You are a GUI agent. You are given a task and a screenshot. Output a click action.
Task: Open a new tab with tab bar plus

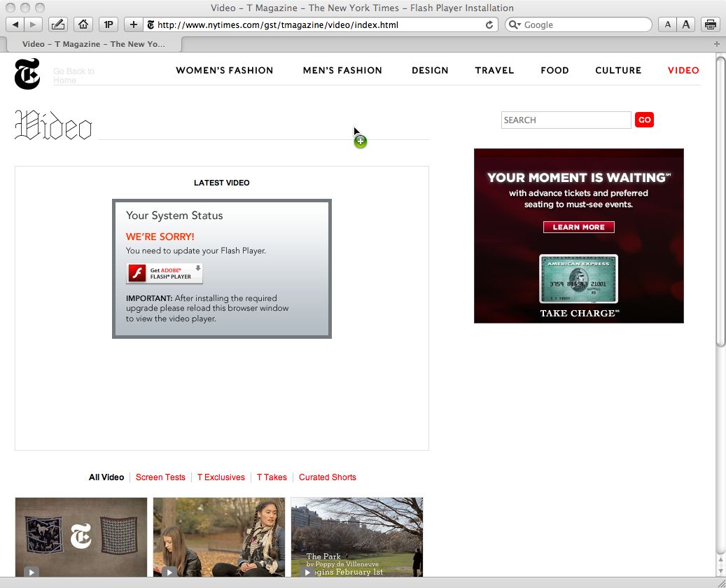[x=717, y=44]
